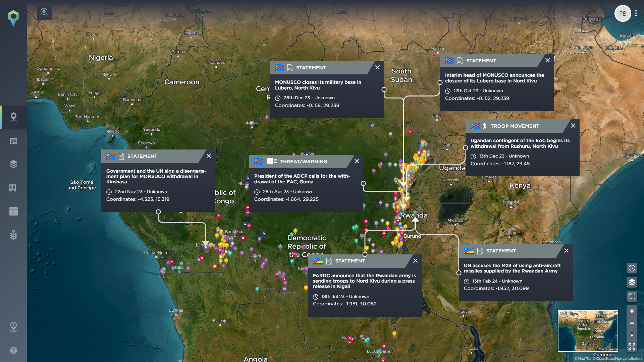Close the Interim head of MONUSCO card
Image resolution: width=644 pixels, height=362 pixels.
point(547,60)
